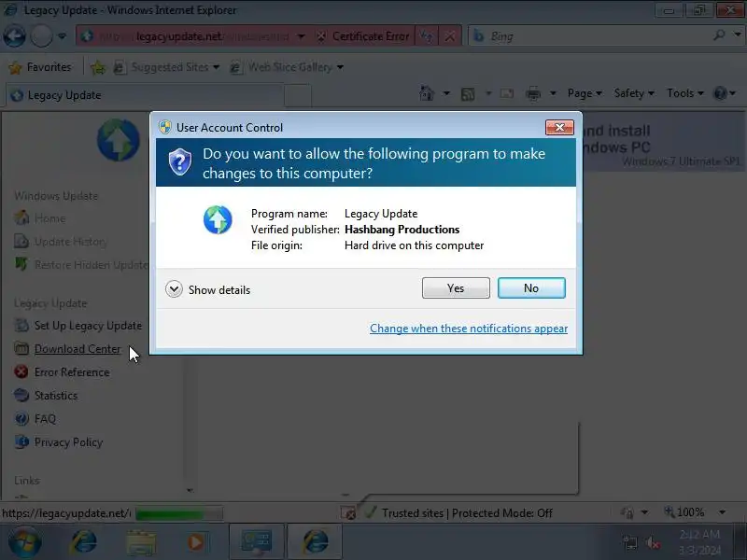Open the Favorites button

coord(40,67)
